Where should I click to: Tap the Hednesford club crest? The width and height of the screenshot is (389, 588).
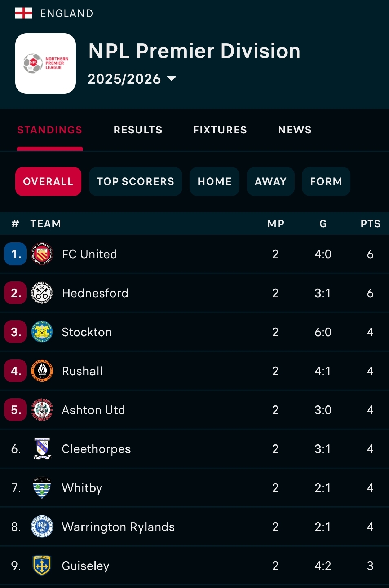[x=42, y=293]
